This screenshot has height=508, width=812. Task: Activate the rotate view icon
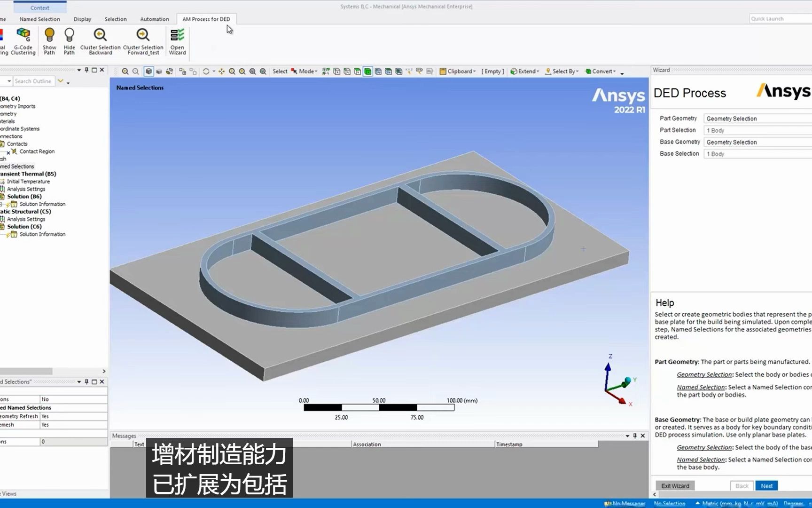(x=207, y=71)
